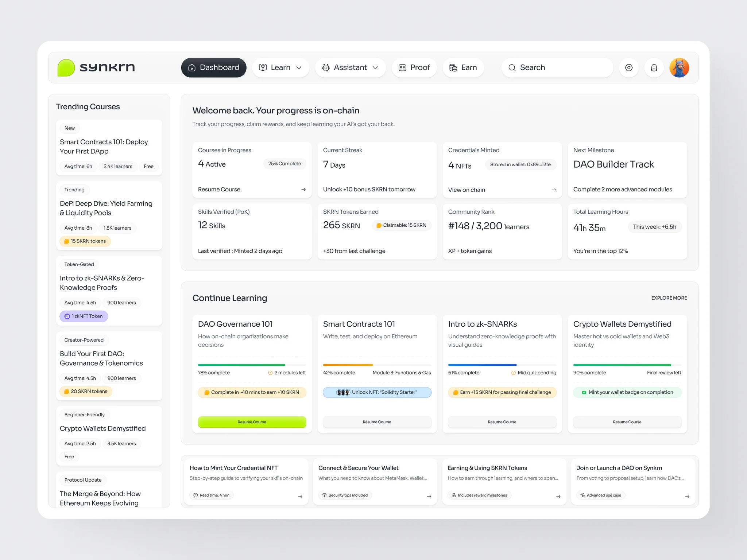
Task: Click Intro to zk-SNARKs blue progress bar
Action: [x=483, y=365]
